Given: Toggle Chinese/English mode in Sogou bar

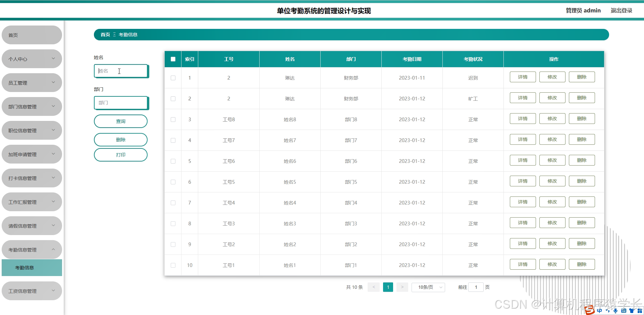Looking at the screenshot, I should coord(599,311).
